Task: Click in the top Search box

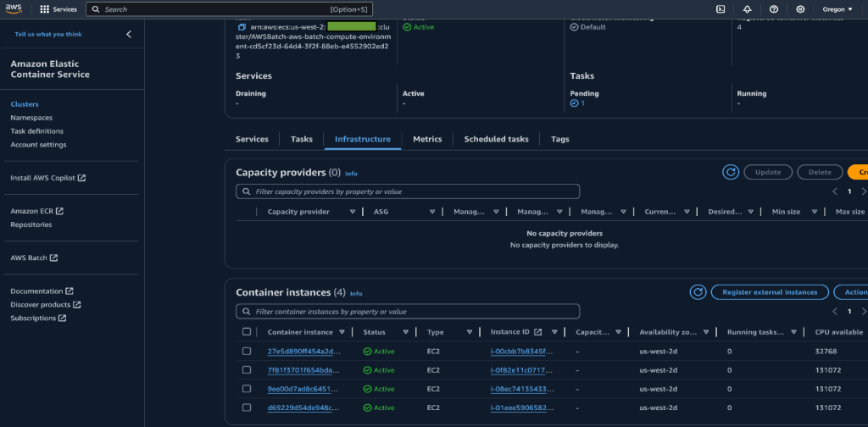Action: pyautogui.click(x=229, y=9)
